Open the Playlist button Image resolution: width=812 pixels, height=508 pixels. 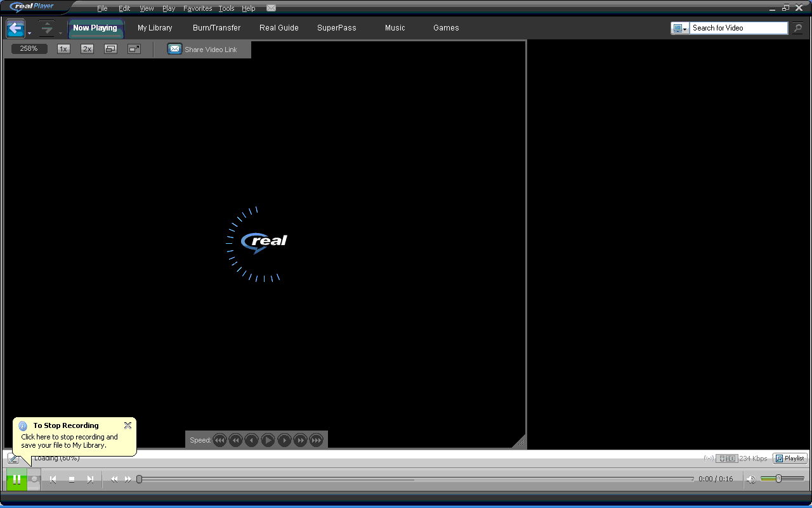[790, 458]
